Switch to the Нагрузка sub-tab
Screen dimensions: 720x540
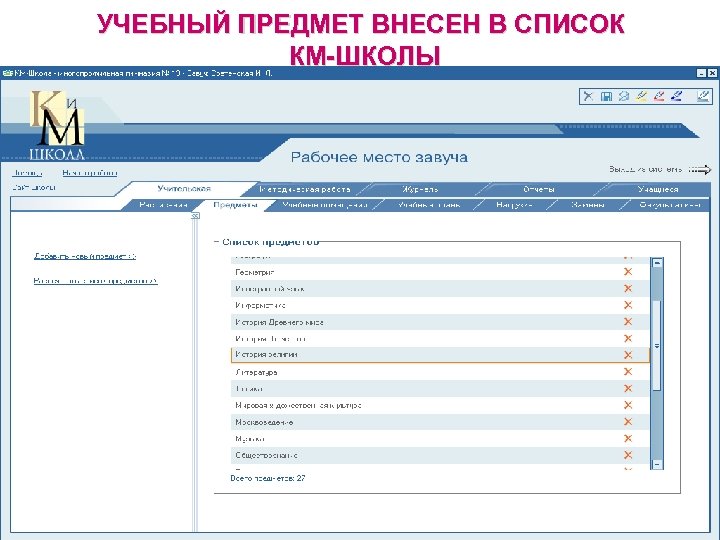pos(514,205)
